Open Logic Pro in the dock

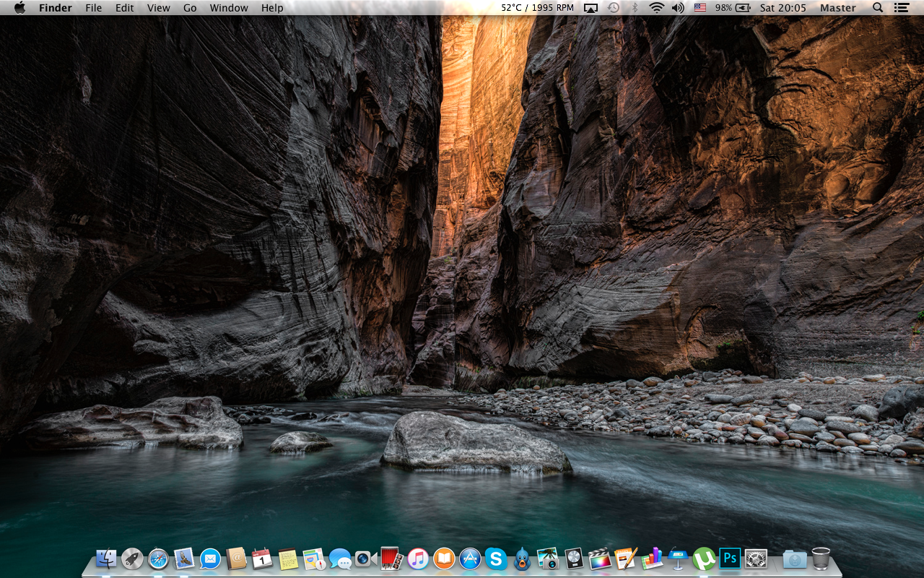[x=573, y=558]
